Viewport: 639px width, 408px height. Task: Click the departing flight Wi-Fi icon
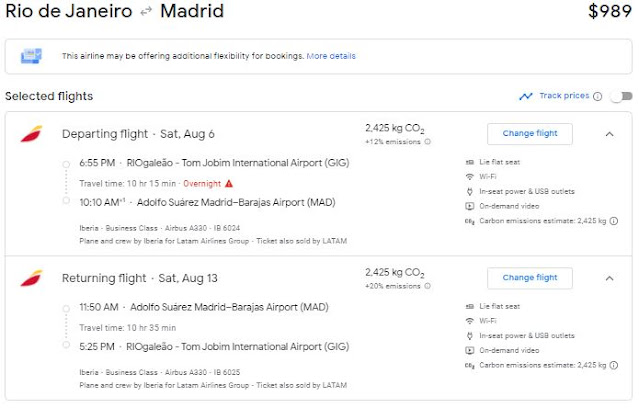(x=470, y=177)
